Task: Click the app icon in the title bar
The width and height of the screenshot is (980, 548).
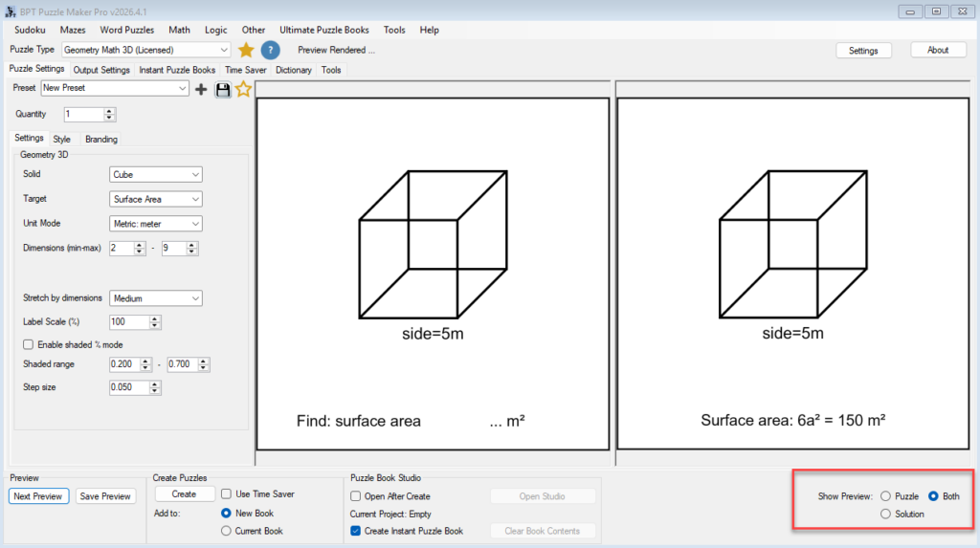Action: [x=10, y=11]
